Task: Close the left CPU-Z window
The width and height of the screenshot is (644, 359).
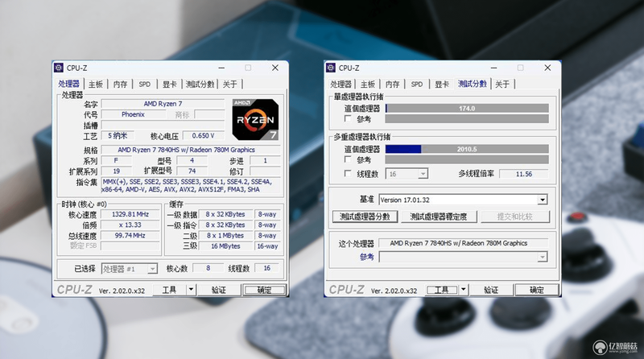Action: 275,68
